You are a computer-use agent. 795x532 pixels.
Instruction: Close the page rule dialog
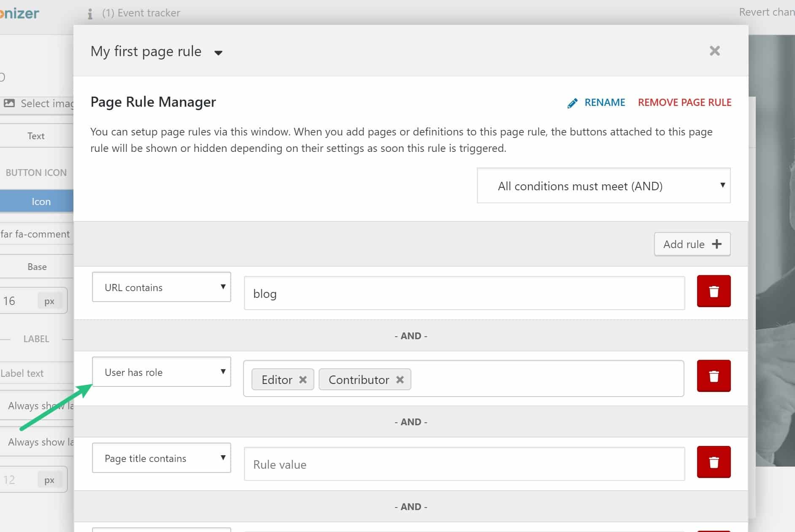click(715, 51)
